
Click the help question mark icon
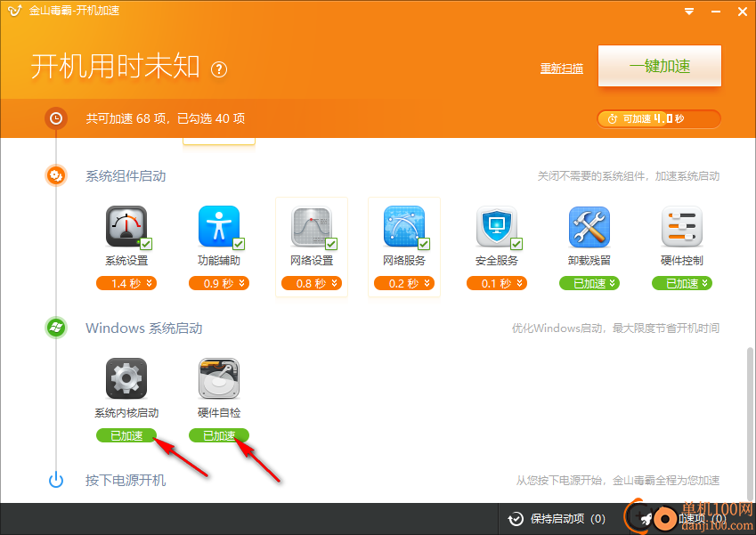(219, 69)
